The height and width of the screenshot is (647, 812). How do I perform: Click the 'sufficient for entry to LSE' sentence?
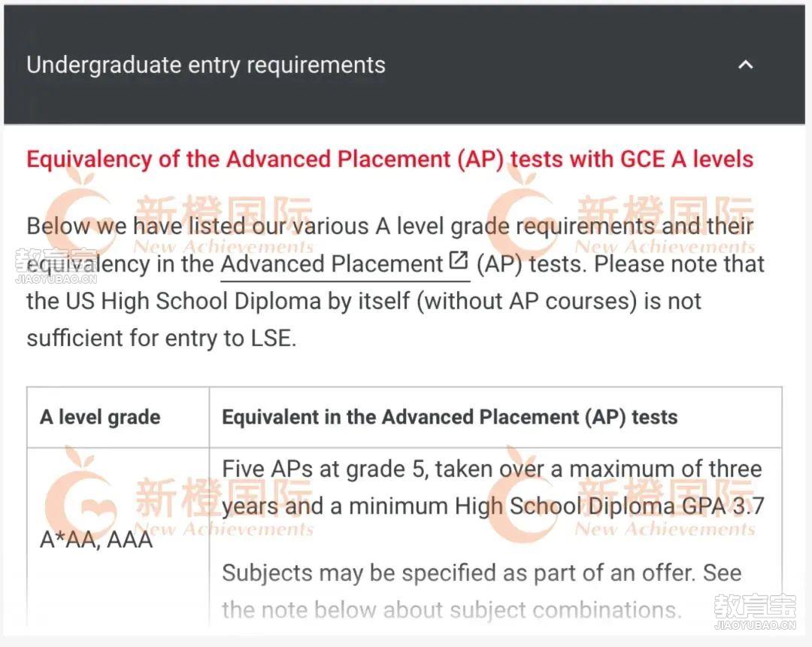(x=162, y=339)
